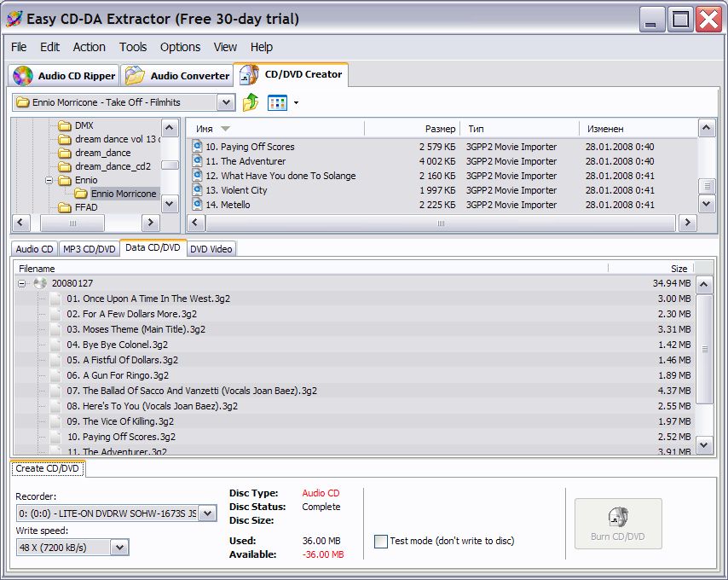The image size is (728, 580).
Task: Click the Audio CD Ripper disc icon
Action: click(x=23, y=76)
